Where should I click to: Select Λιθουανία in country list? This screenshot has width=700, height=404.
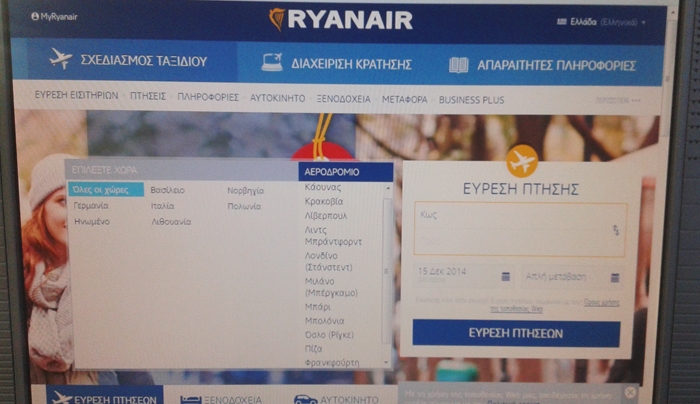point(171,221)
